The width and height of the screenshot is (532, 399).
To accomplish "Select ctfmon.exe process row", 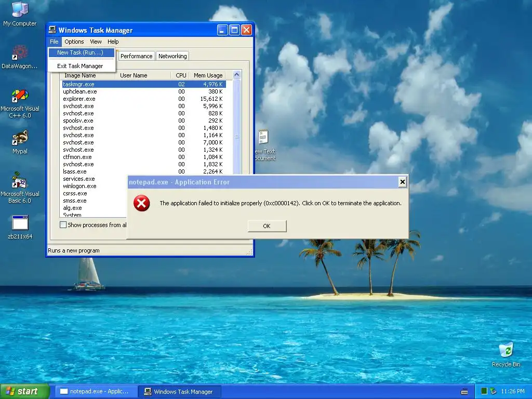I will click(x=144, y=157).
